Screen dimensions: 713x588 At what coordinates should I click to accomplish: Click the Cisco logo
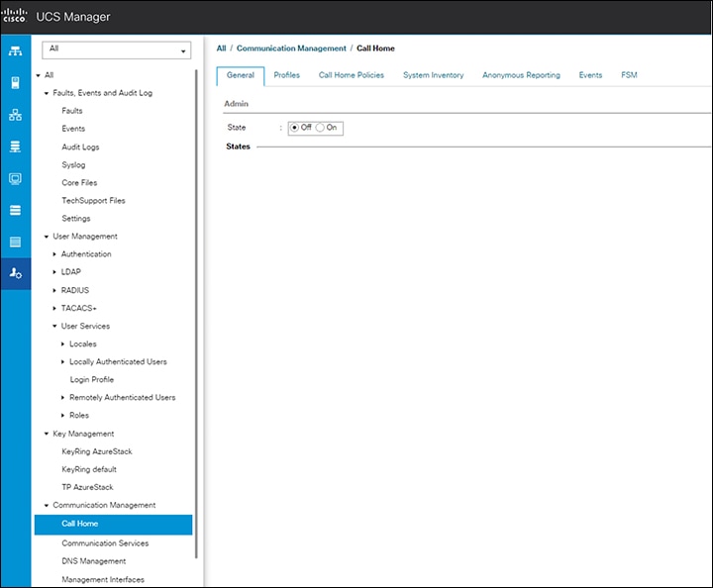[x=14, y=16]
